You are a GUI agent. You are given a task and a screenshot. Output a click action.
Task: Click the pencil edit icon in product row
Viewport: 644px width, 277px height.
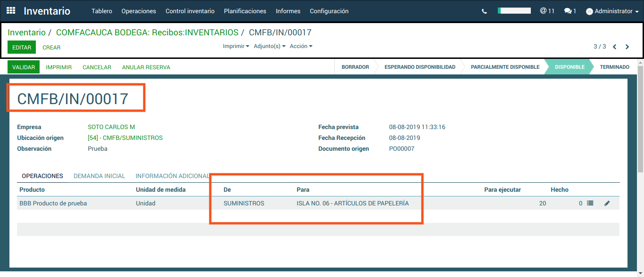(607, 203)
